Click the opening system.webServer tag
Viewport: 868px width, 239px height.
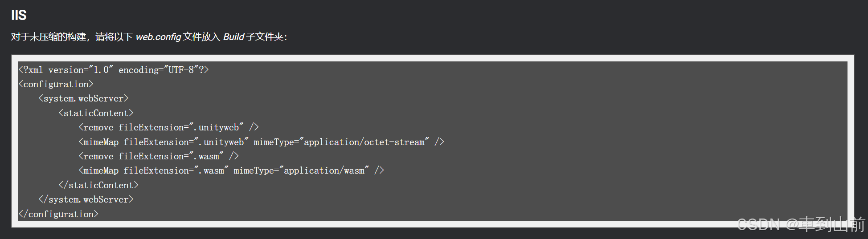[x=83, y=98]
